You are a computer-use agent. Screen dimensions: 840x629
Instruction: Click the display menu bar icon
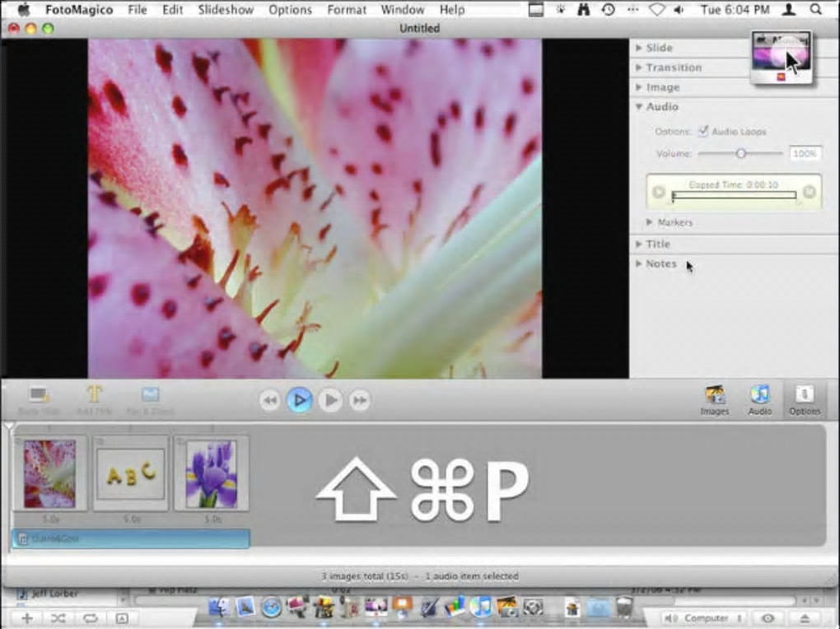[536, 10]
